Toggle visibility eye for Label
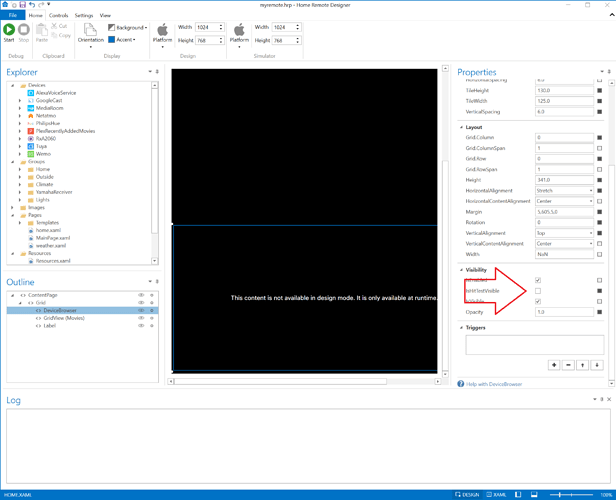 tap(141, 326)
